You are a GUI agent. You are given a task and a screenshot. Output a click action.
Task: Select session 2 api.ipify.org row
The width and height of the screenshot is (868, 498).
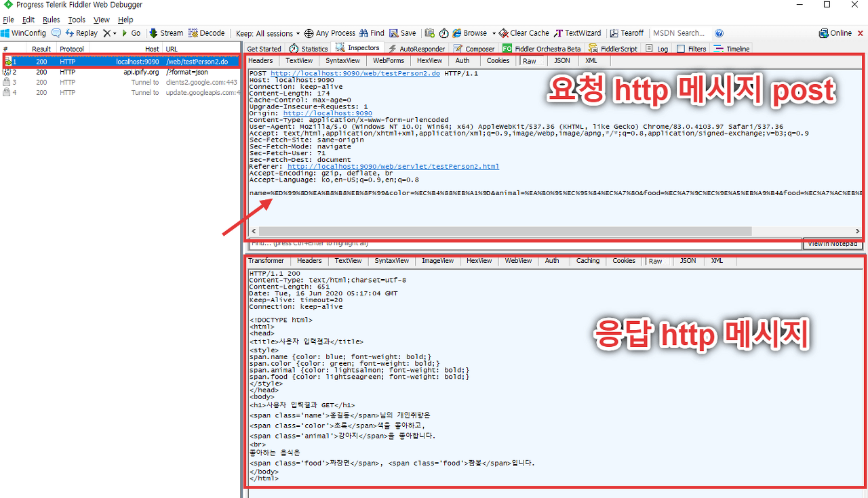(120, 72)
